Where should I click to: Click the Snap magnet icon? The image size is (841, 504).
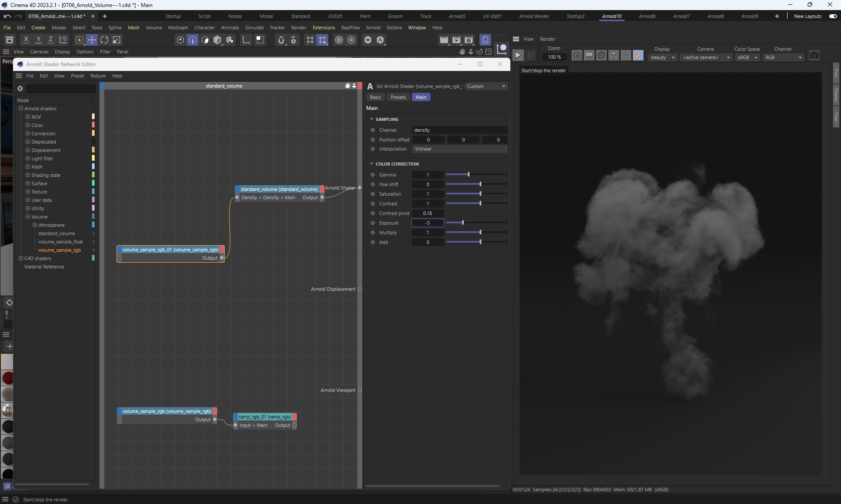281,40
